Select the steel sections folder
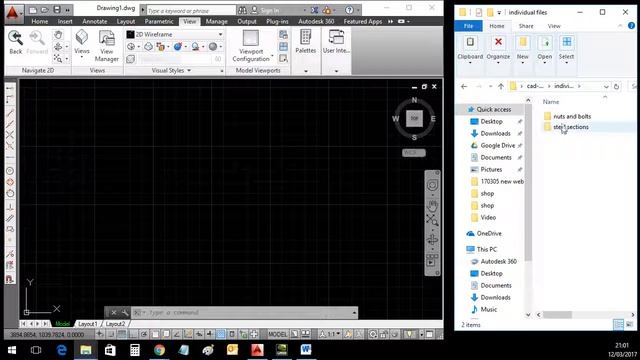The height and width of the screenshot is (360, 640). point(571,127)
